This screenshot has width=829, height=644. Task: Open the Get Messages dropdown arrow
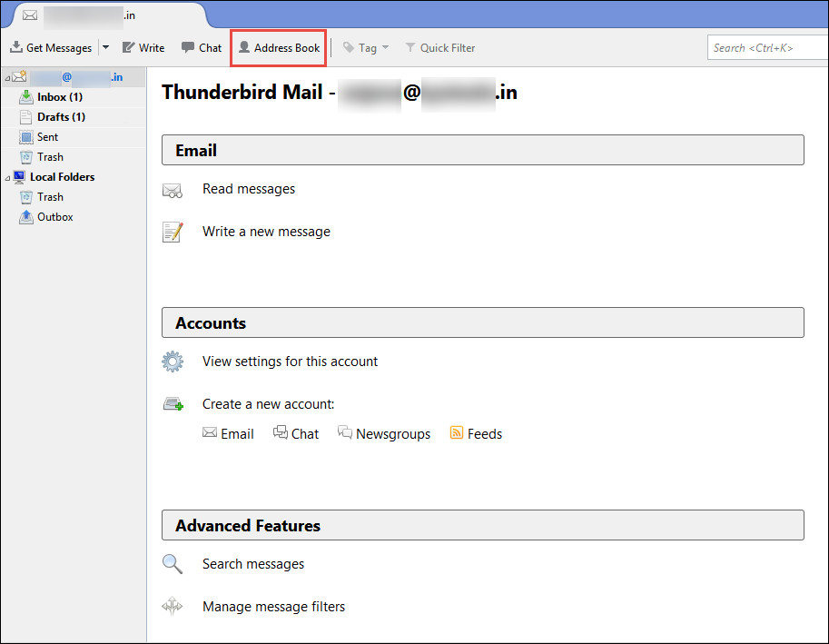(x=104, y=47)
